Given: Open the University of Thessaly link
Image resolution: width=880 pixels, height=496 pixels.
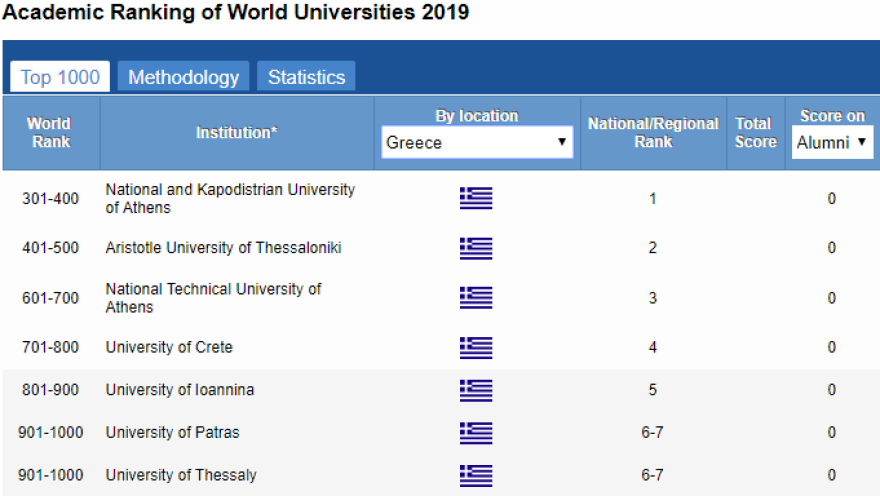Looking at the screenshot, I should tap(181, 475).
